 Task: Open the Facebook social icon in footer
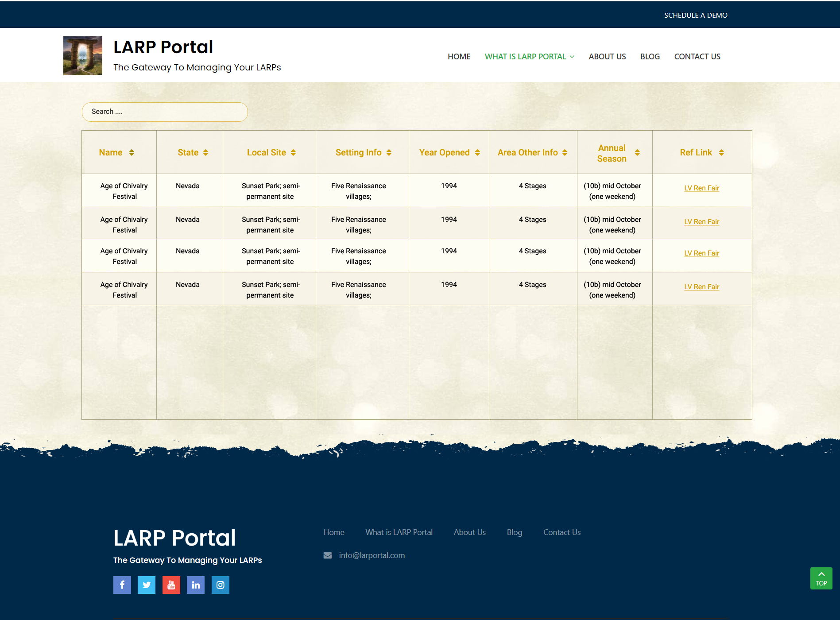tap(122, 585)
